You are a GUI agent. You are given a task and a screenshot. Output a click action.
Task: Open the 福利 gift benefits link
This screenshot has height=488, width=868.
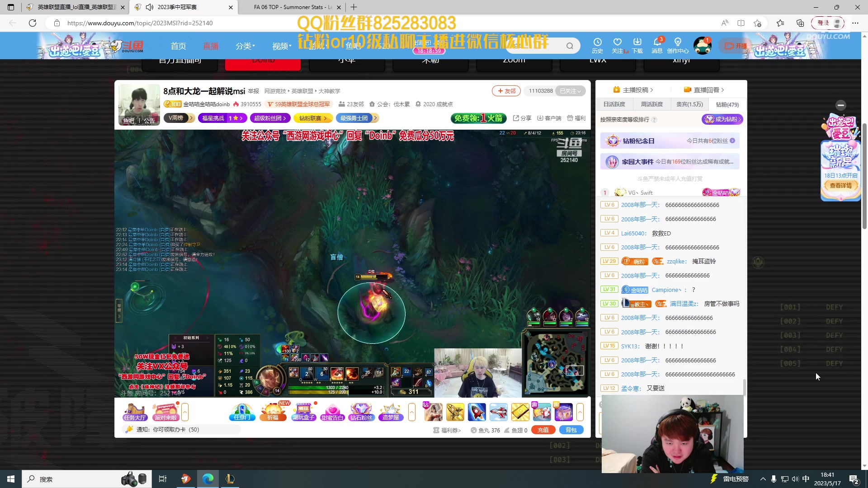click(576, 118)
